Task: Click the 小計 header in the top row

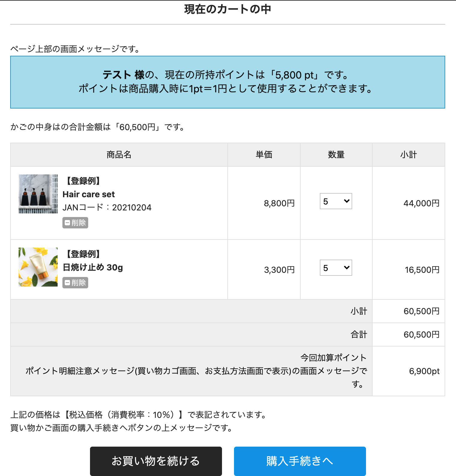Action: pyautogui.click(x=408, y=155)
